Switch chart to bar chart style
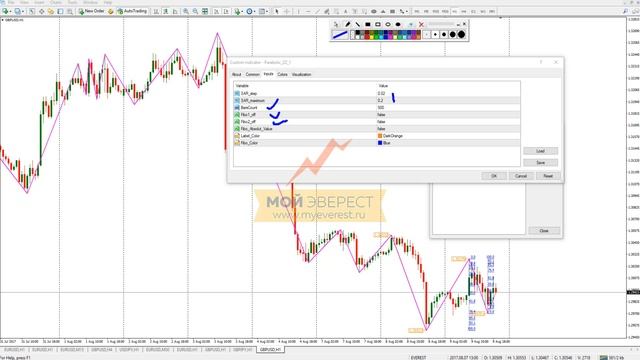Image resolution: width=640 pixels, height=360 pixels. click(156, 11)
